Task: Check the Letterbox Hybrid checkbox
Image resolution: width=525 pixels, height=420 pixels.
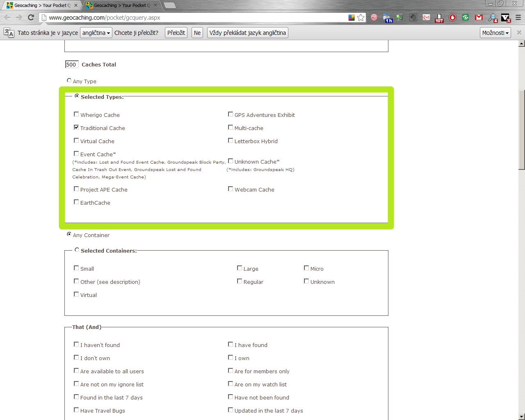Action: 231,140
